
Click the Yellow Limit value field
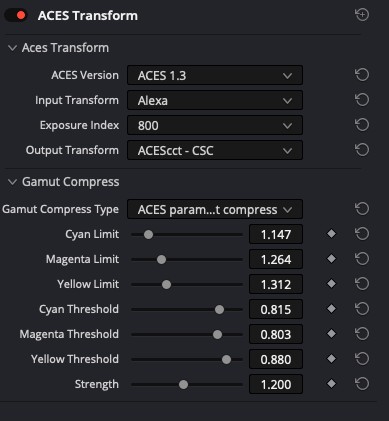click(x=276, y=284)
